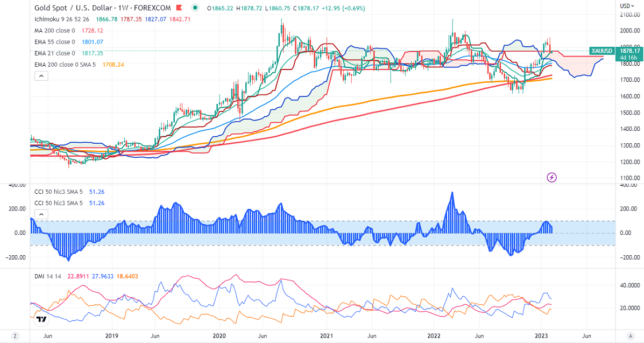Click the purple lightning bolt icon
The image size is (644, 343).
551,177
